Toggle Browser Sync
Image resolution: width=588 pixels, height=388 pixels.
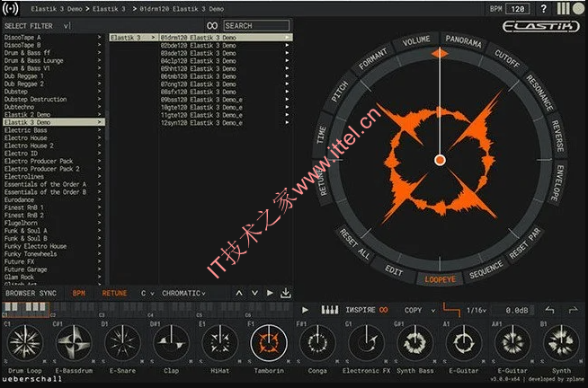coord(31,294)
